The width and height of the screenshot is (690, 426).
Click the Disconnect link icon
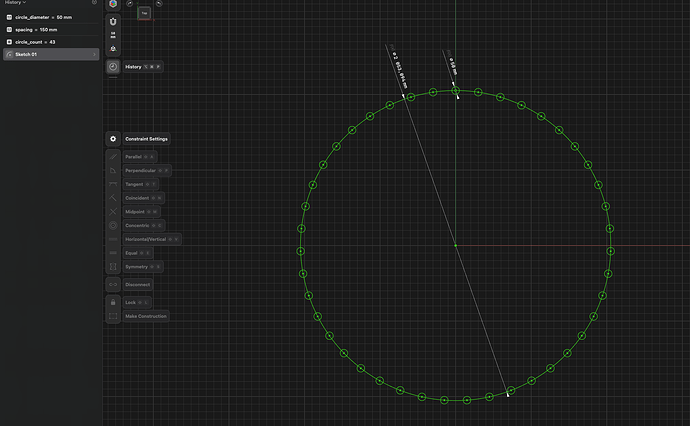113,285
